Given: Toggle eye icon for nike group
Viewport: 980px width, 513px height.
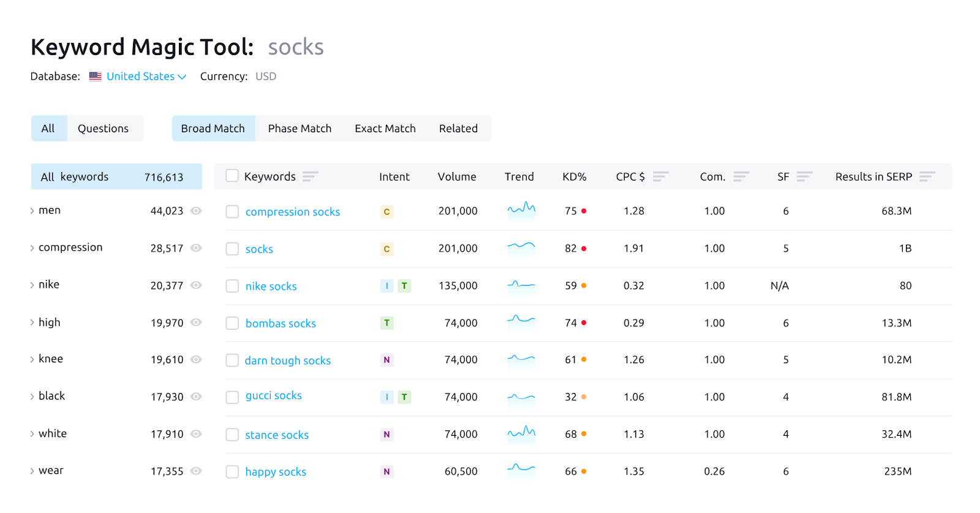Looking at the screenshot, I should (196, 285).
